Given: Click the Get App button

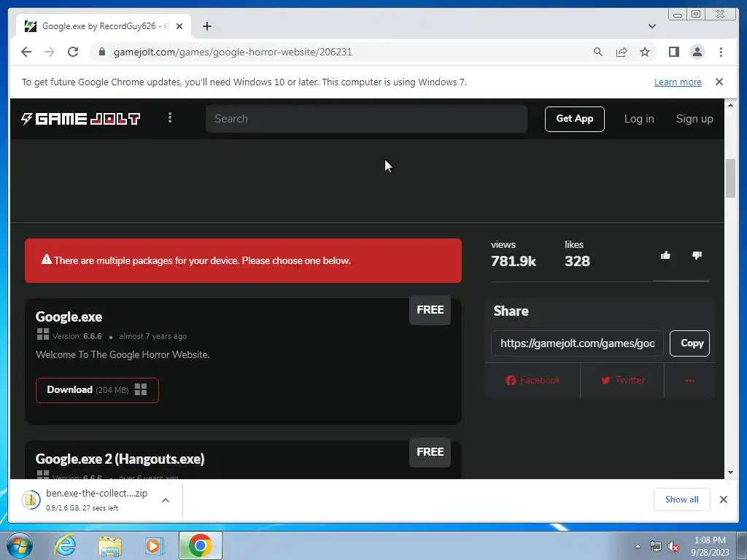Looking at the screenshot, I should point(575,119).
